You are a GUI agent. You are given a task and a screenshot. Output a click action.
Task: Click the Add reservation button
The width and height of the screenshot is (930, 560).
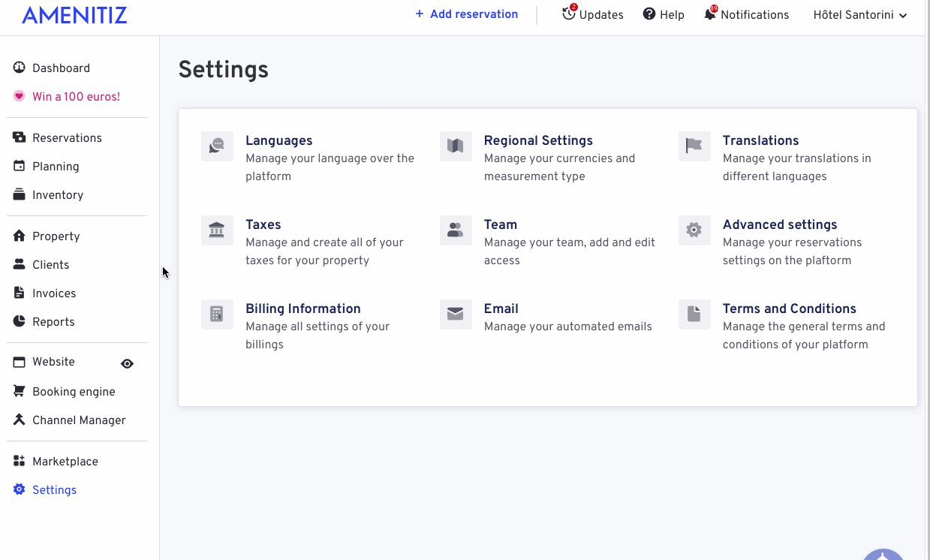pyautogui.click(x=466, y=14)
